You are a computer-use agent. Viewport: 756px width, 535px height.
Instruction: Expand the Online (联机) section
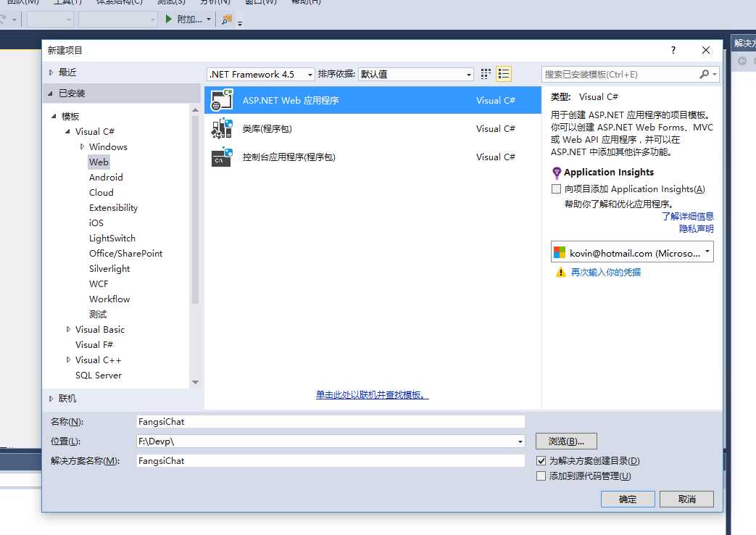(x=51, y=399)
